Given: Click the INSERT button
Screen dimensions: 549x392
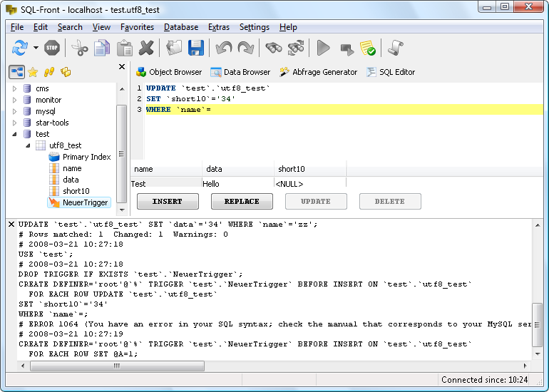Looking at the screenshot, I should [168, 202].
